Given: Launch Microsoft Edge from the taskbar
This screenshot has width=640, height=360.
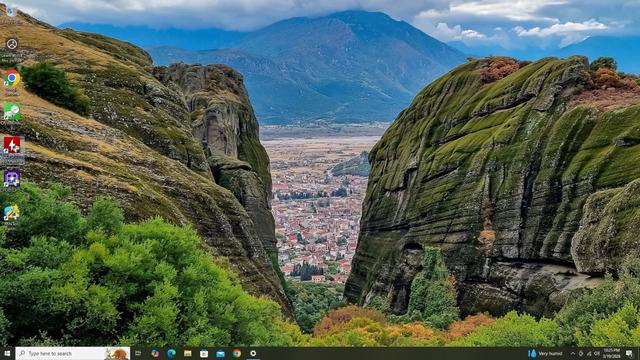Looking at the screenshot, I should coord(171,353).
